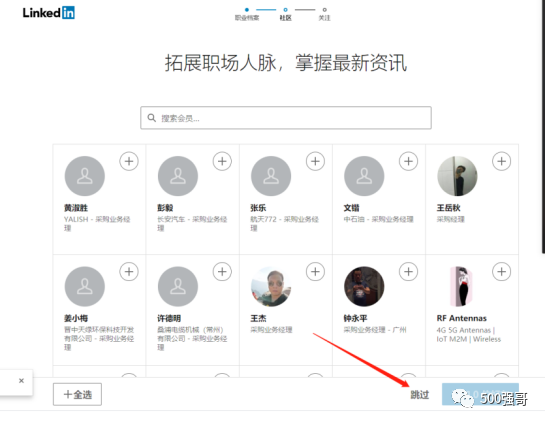The height and width of the screenshot is (424, 545).
Task: Open 黄淑胜's default avatar
Action: [84, 176]
